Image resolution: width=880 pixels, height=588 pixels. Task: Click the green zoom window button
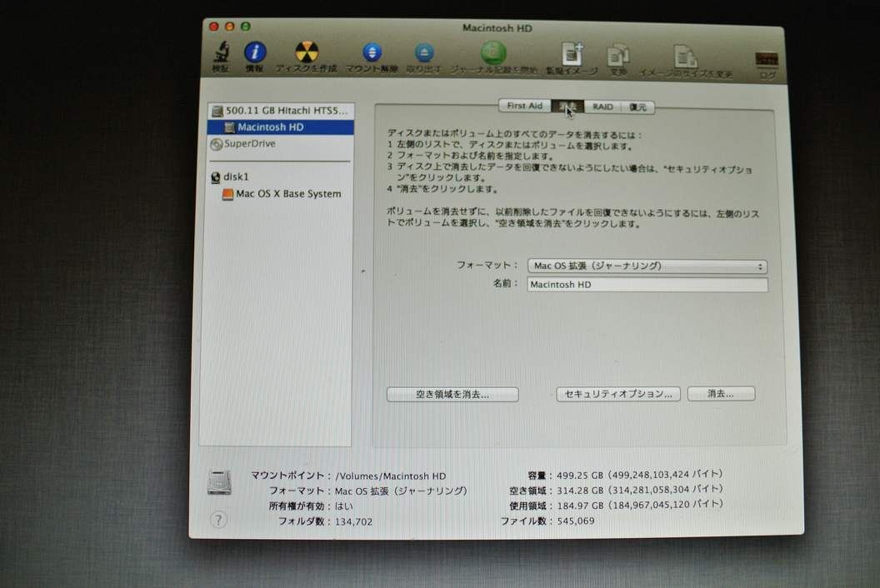(x=246, y=26)
